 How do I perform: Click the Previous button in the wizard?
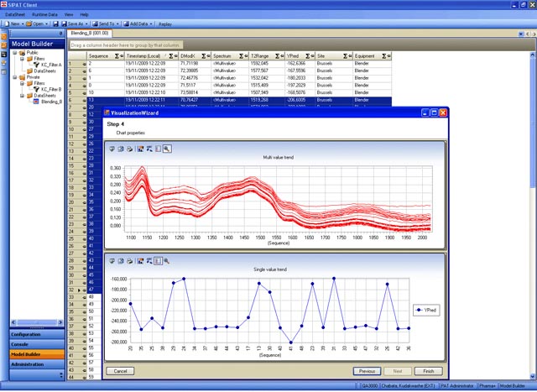pos(367,370)
